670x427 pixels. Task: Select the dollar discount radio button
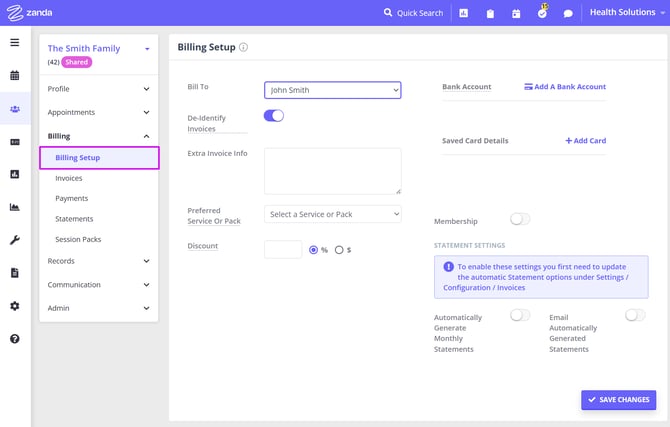click(x=339, y=250)
